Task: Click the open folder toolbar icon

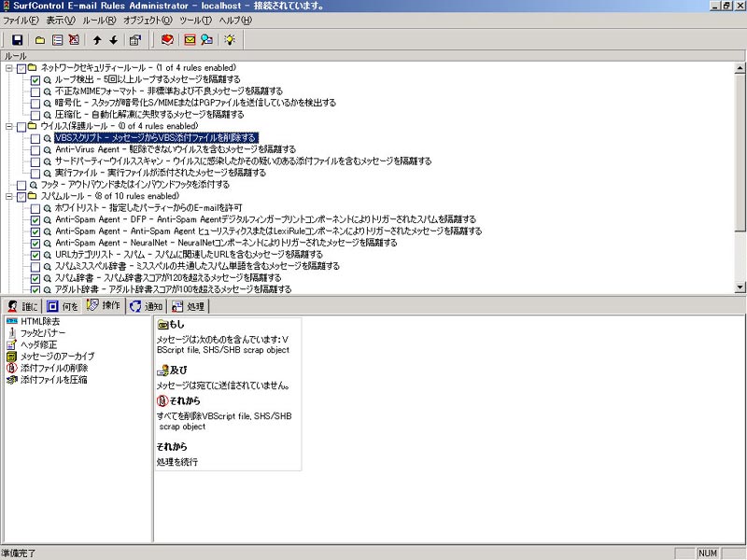Action: click(40, 40)
